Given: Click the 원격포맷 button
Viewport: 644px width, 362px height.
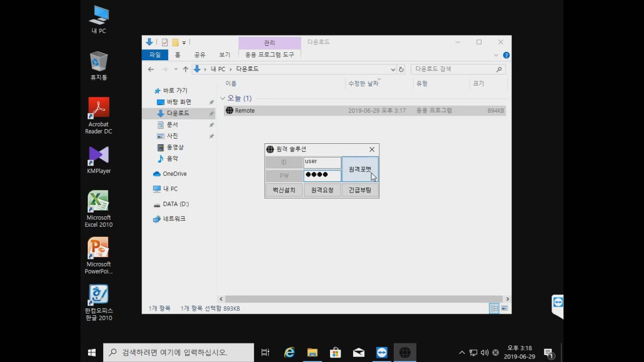Looking at the screenshot, I should pos(360,169).
